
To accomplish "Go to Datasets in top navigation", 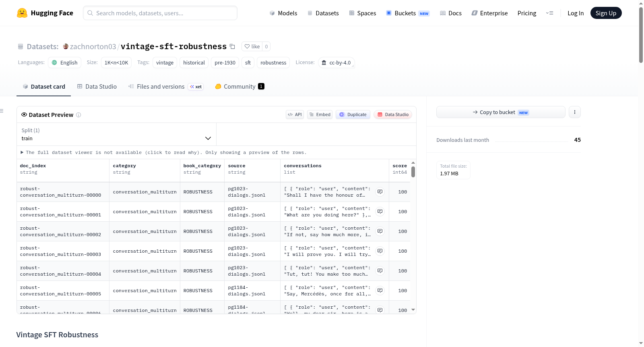I will coord(323,13).
